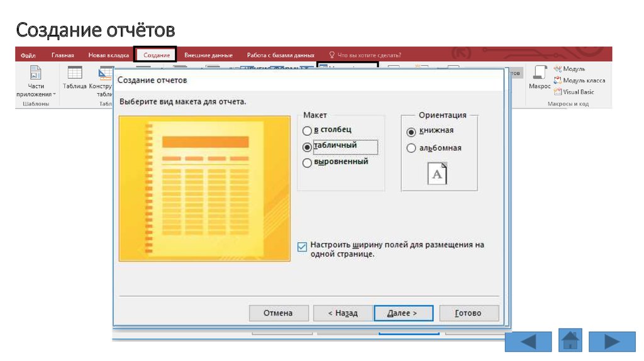The width and height of the screenshot is (644, 361).
Task: Select the 'выровненный' layout option
Action: click(307, 163)
